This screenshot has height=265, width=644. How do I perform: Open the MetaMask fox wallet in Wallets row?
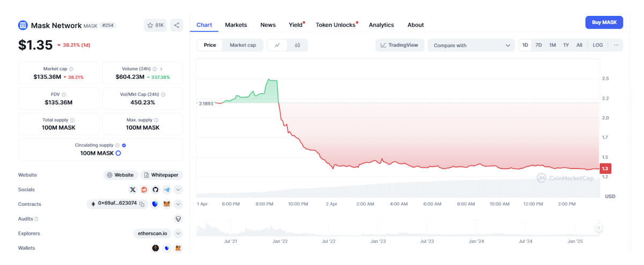coord(178,248)
